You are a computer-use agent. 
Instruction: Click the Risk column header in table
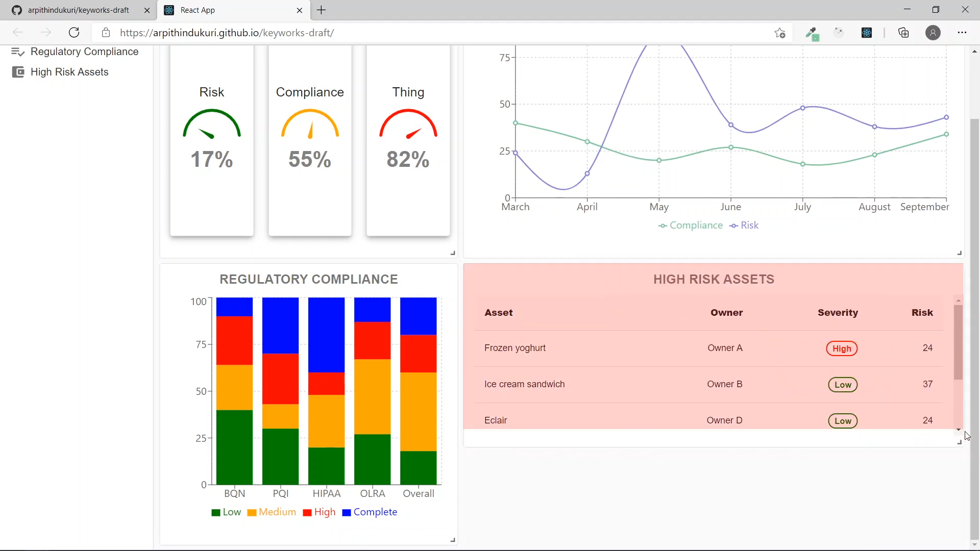click(922, 313)
